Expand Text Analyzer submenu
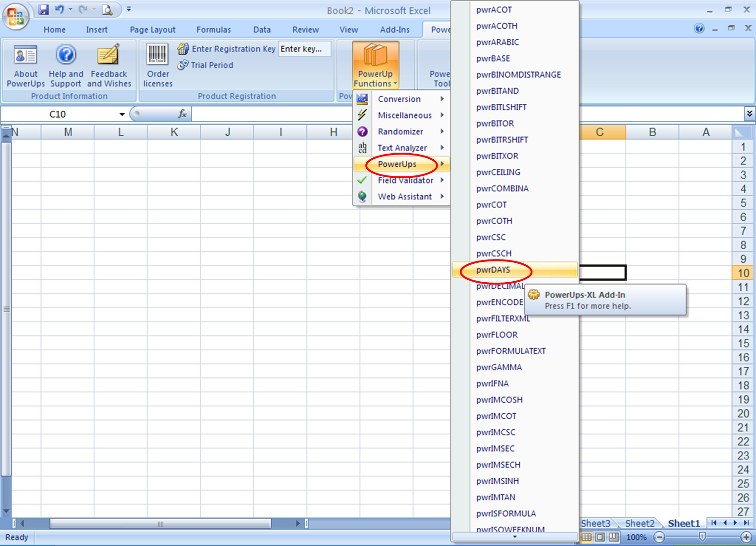 point(401,147)
